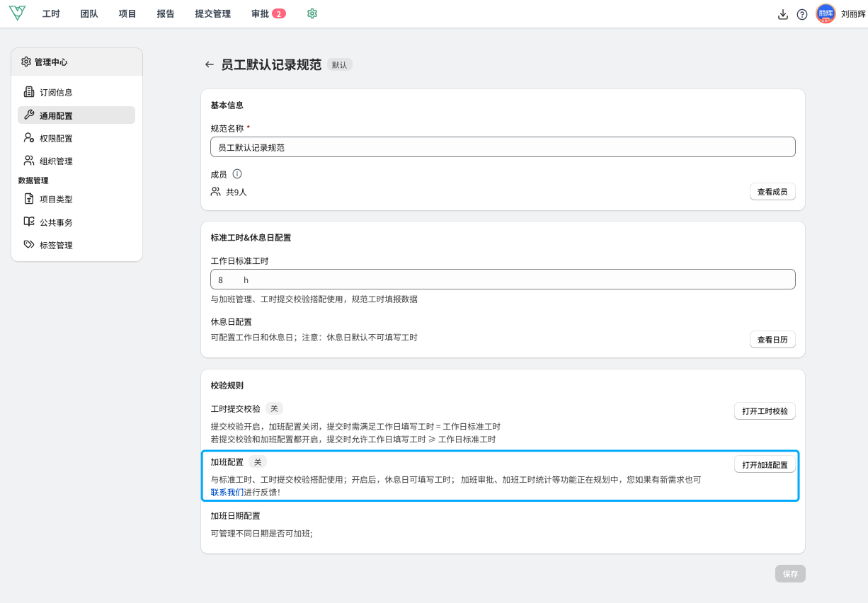Screen dimensions: 868x603
Task: Switch to the 工时 top menu
Action: [51, 13]
